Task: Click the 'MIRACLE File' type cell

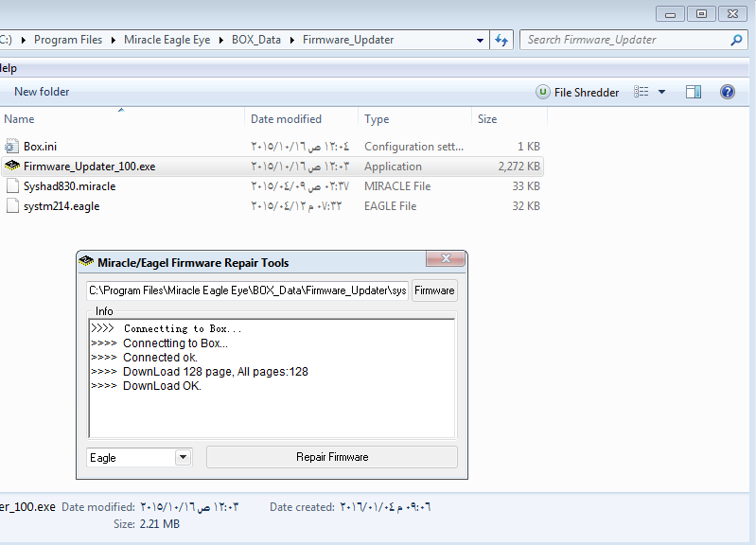Action: click(x=397, y=186)
